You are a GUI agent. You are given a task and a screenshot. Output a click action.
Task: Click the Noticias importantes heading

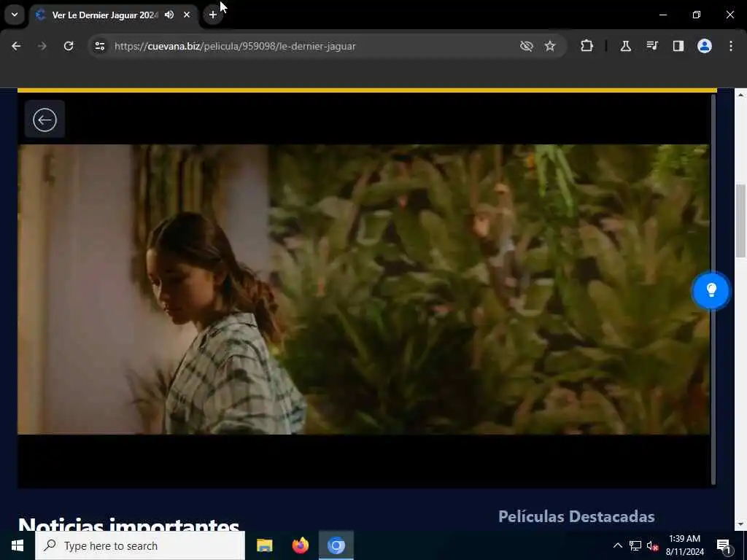point(128,524)
